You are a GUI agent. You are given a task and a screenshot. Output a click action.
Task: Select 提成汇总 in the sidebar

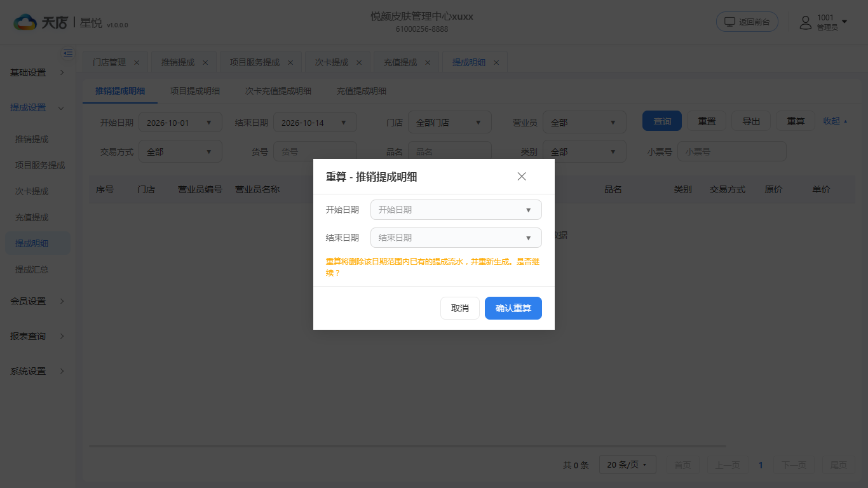click(37, 269)
